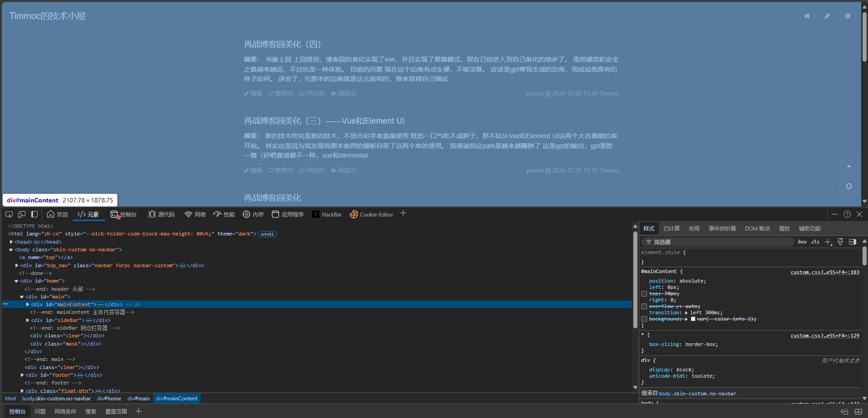This screenshot has width=868, height=418.
Task: Open the blog settings gear in header
Action: [x=848, y=16]
